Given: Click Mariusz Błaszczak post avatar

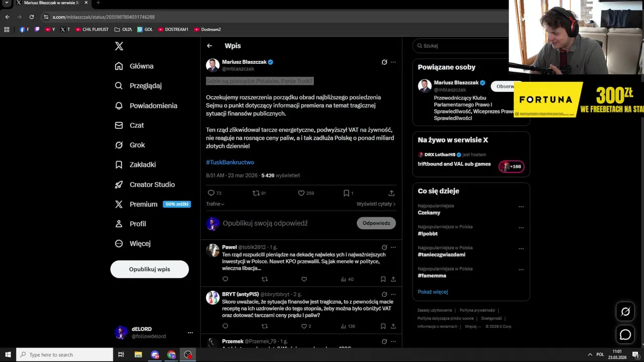Looking at the screenshot, I should click(212, 65).
